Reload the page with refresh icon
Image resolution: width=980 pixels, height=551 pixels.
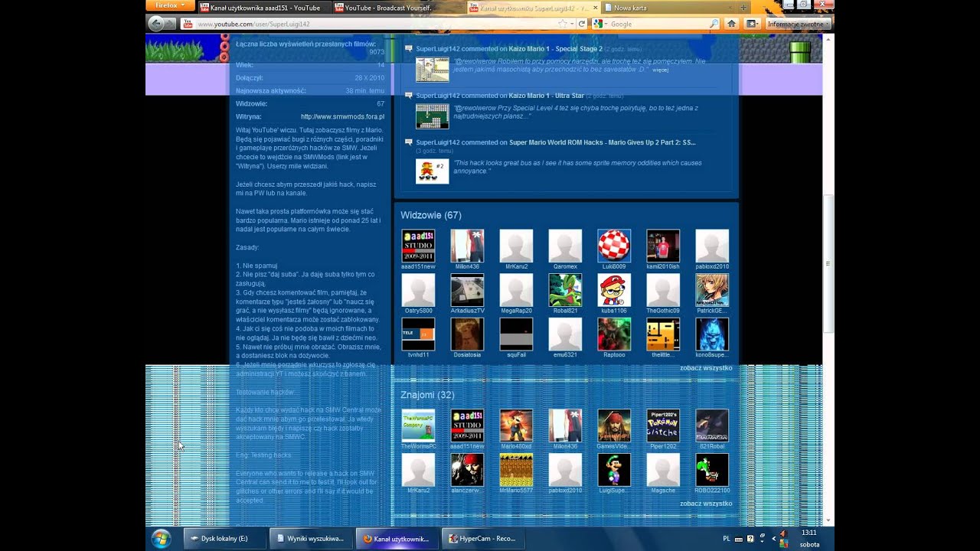(x=582, y=24)
